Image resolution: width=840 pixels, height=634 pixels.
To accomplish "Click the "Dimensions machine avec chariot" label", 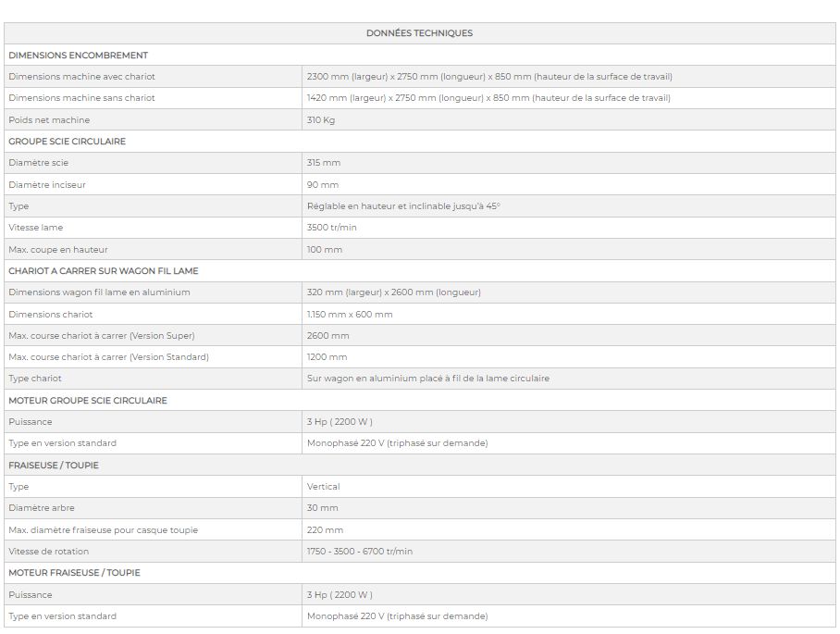I will (x=81, y=77).
